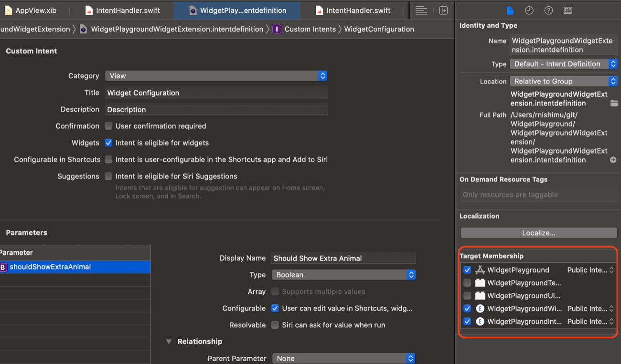621x364 pixels.
Task: Click the WidgetPlaygroundUI... target icon
Action: pyautogui.click(x=480, y=296)
